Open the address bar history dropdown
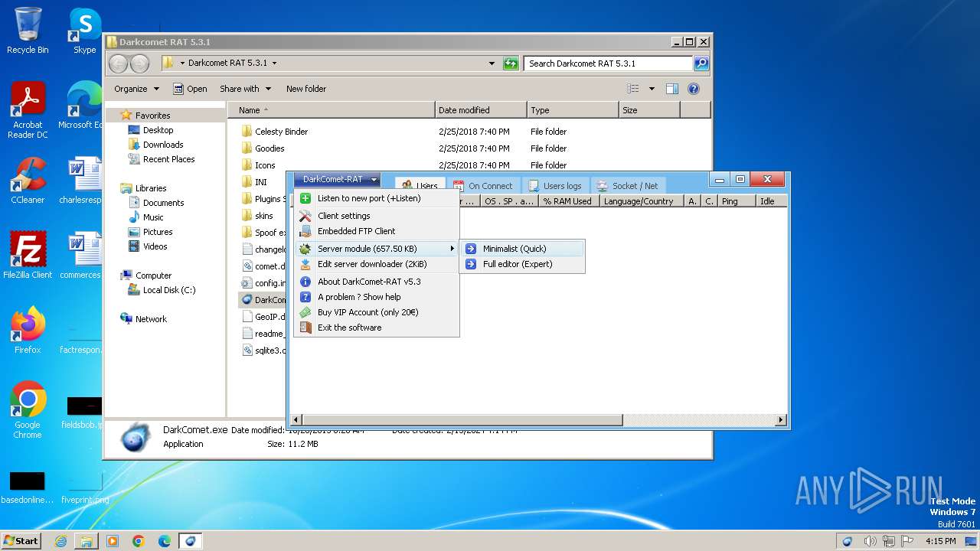The height and width of the screenshot is (551, 980). click(x=492, y=64)
